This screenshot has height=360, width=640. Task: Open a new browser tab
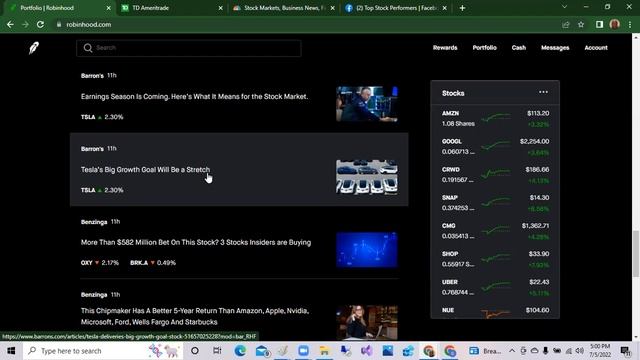coord(462,8)
